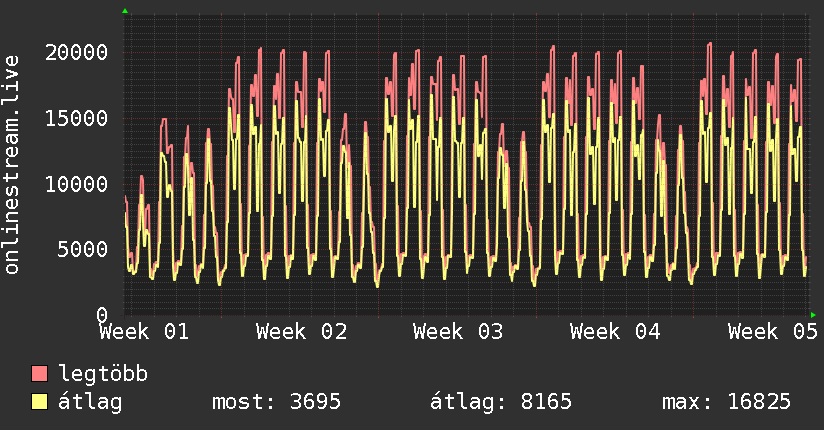
Task: Click the Week 05 axis label
Action: (773, 332)
